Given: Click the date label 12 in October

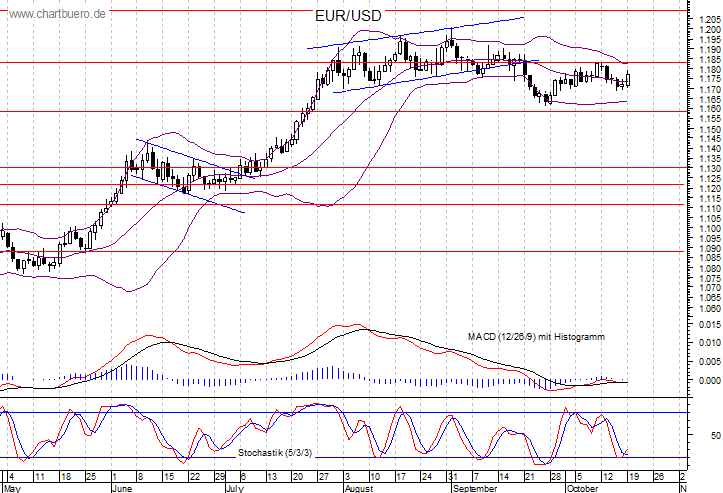Looking at the screenshot, I should (608, 476).
